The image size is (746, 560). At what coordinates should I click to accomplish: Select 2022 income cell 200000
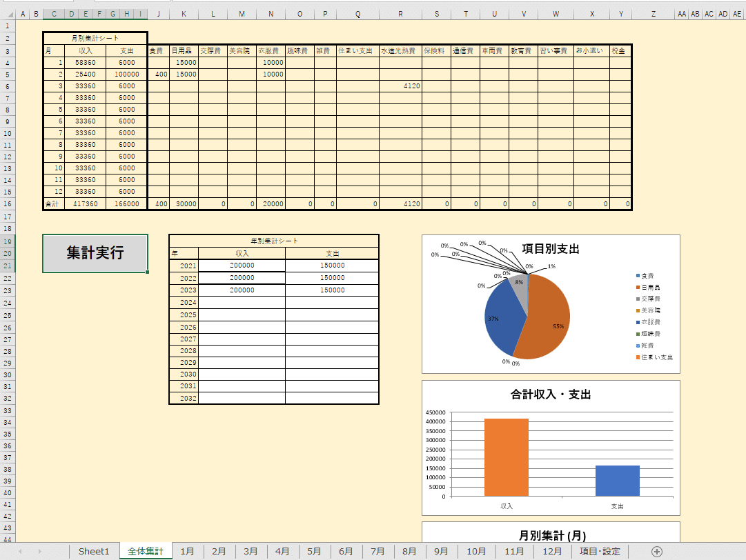(242, 278)
